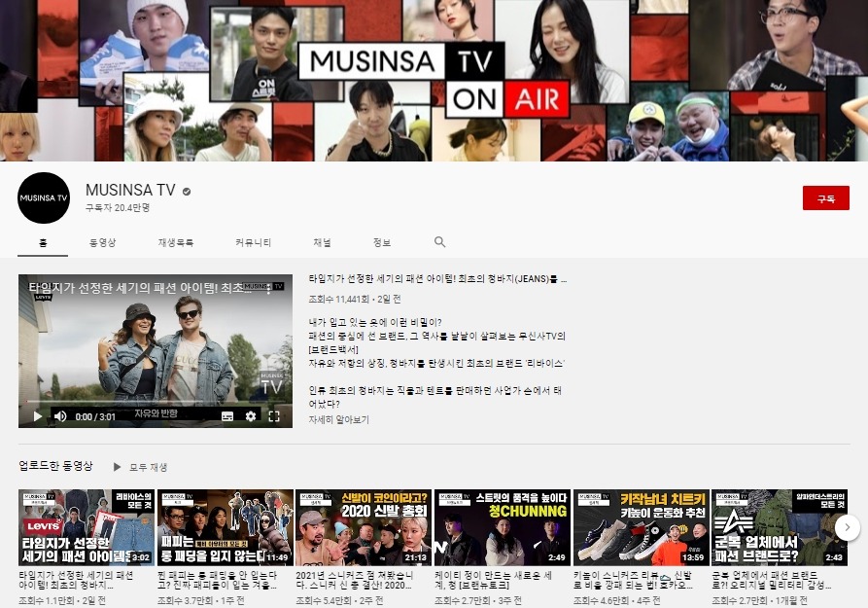Click the channel search magnifier icon
The width and height of the screenshot is (868, 608).
point(439,242)
